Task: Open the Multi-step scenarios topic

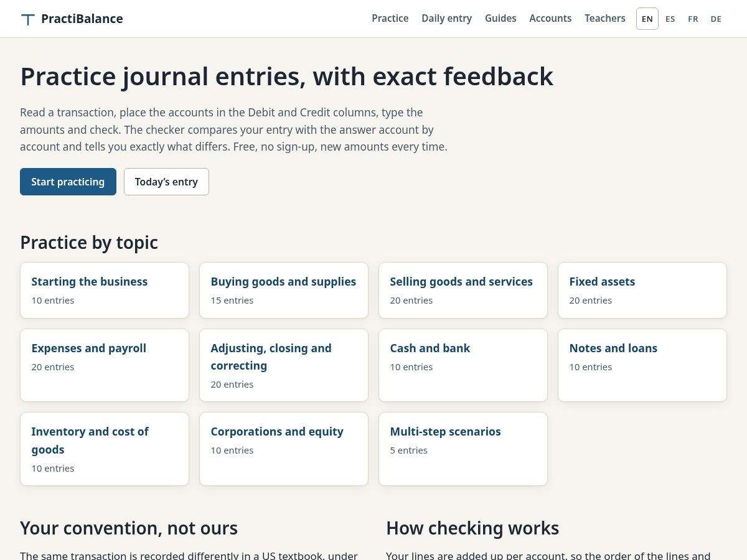Action: pyautogui.click(x=463, y=449)
